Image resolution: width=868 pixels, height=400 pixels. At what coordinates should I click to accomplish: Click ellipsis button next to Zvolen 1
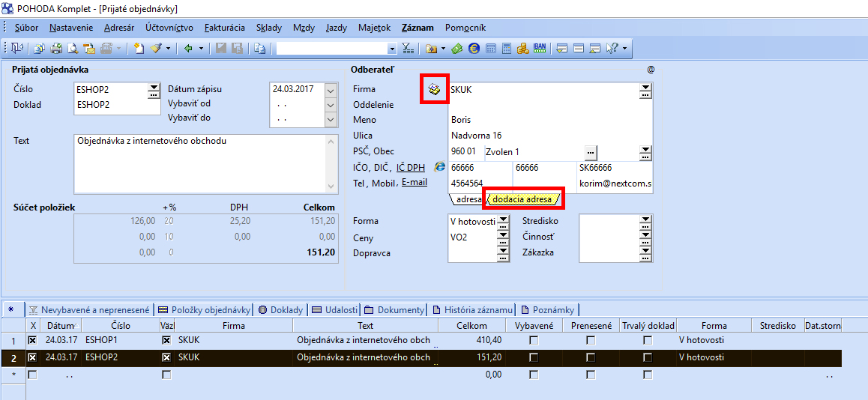(x=590, y=151)
